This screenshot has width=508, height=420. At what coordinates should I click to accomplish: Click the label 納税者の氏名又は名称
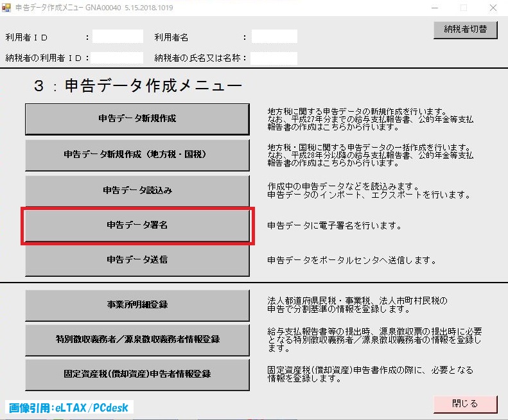(x=197, y=58)
